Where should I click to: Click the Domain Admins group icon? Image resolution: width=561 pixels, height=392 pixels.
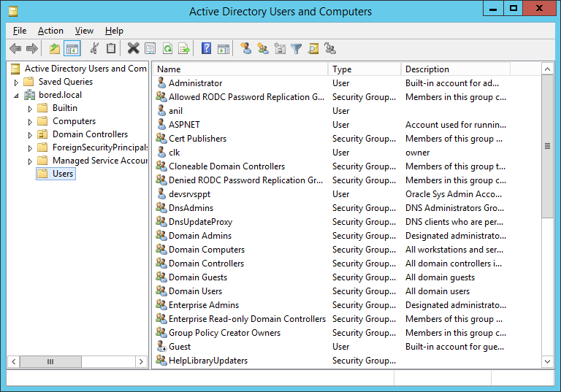tap(161, 236)
